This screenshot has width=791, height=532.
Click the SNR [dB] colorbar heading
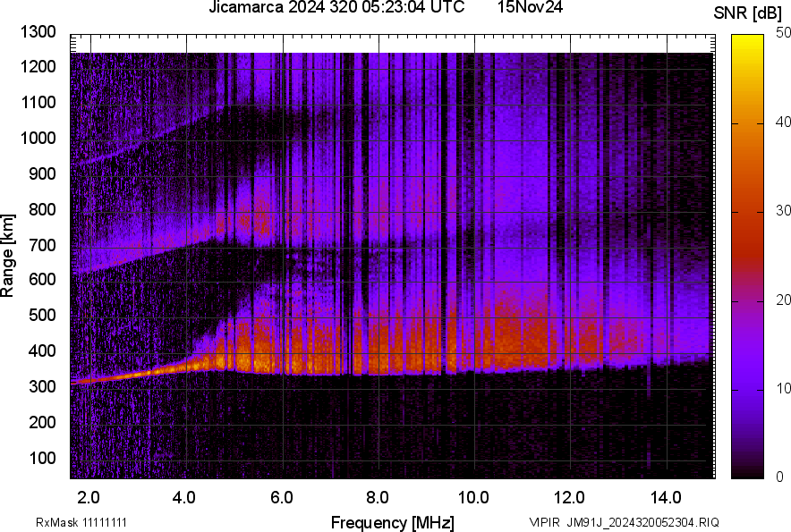(750, 13)
